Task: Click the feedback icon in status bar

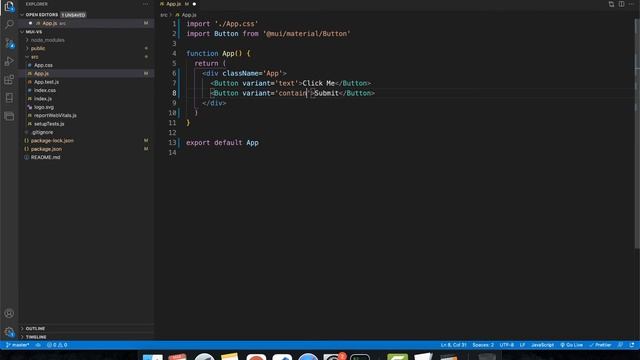Action: click(620, 345)
